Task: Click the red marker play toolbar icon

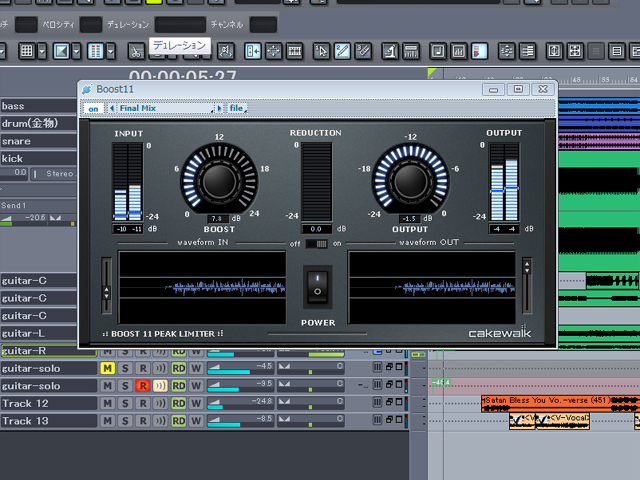Action: (x=480, y=51)
